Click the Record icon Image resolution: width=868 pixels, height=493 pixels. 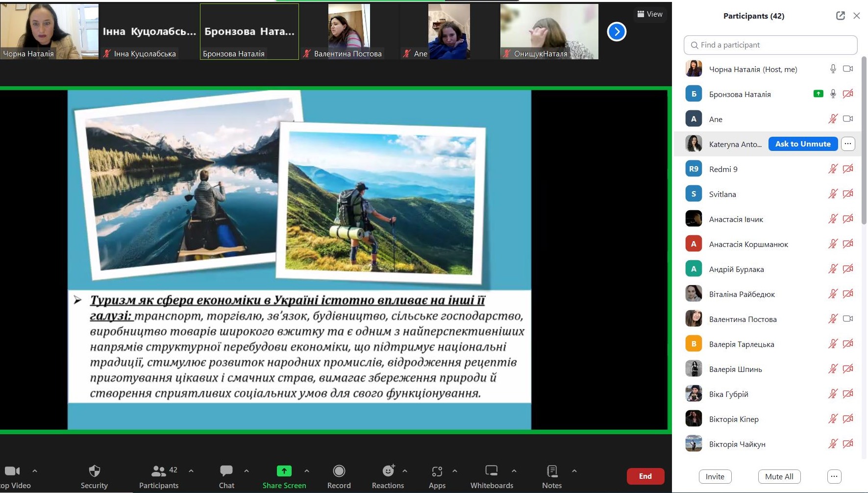click(339, 471)
